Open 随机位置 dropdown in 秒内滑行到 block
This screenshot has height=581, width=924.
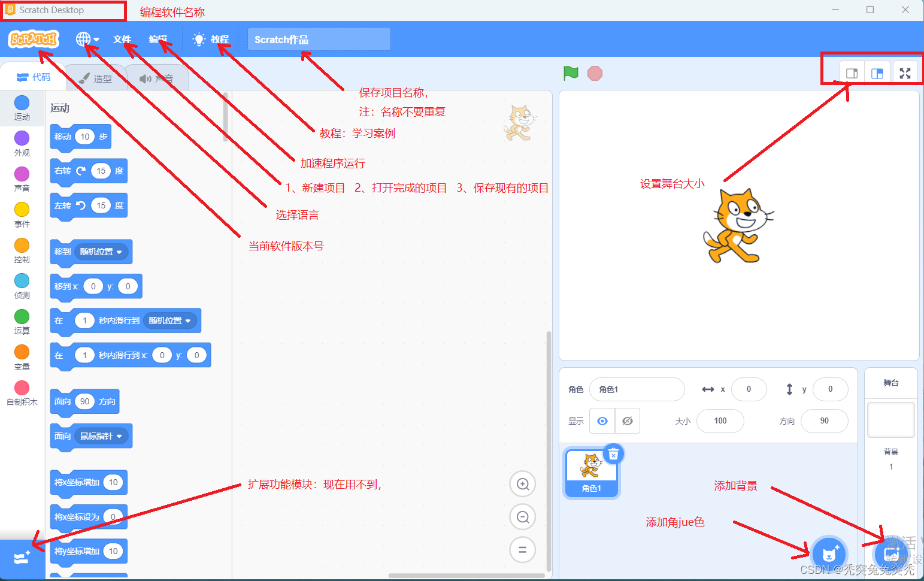click(x=170, y=321)
